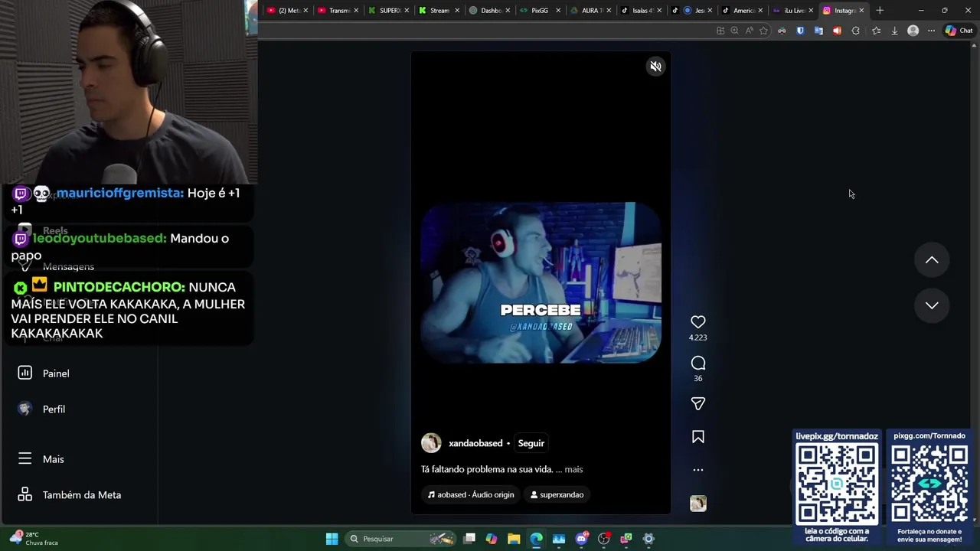The height and width of the screenshot is (551, 980).
Task: Open the browser profile avatar
Action: coord(913,31)
